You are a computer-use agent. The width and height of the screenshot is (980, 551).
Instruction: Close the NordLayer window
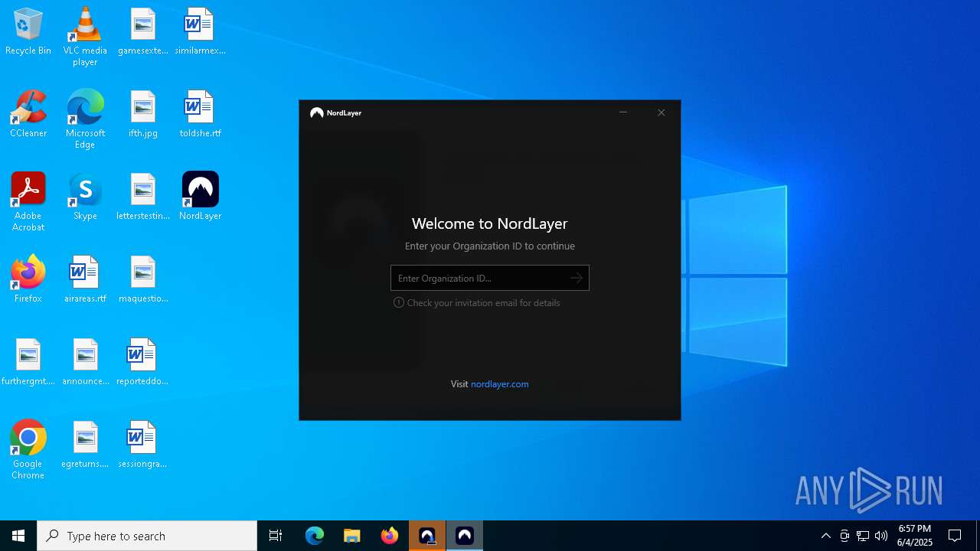[x=661, y=112]
